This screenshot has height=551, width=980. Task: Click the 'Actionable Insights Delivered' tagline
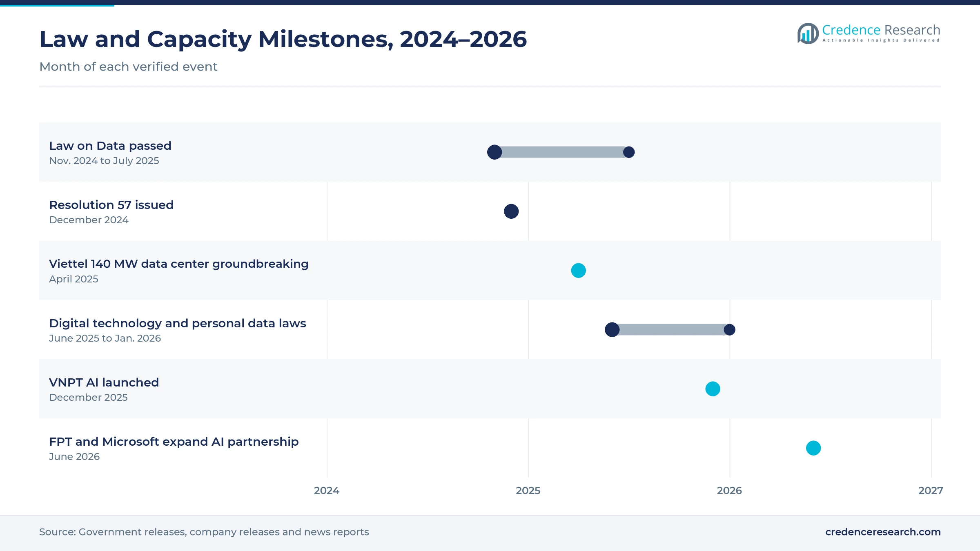[881, 40]
